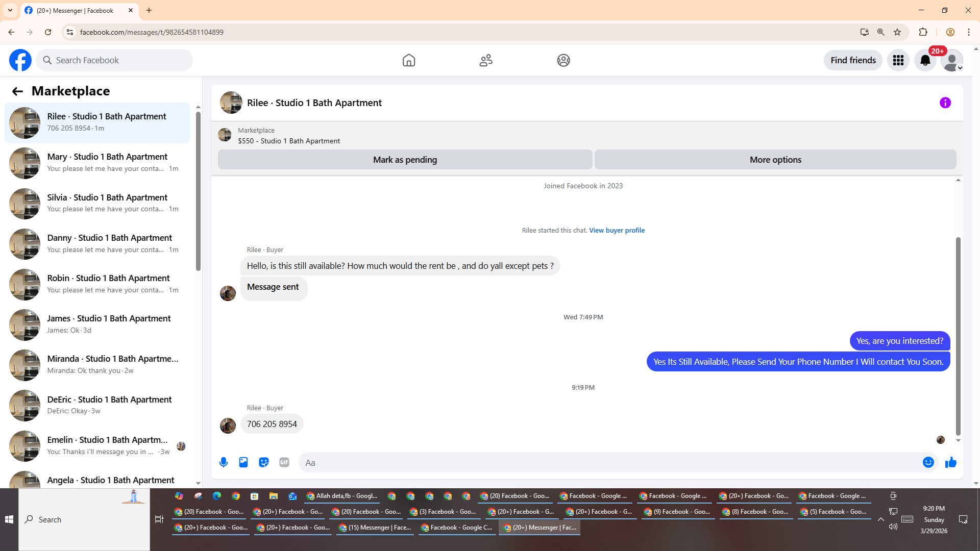The image size is (980, 551).
Task: Open DeEric Studio 1 Bath Apartment chat
Action: pos(97,406)
